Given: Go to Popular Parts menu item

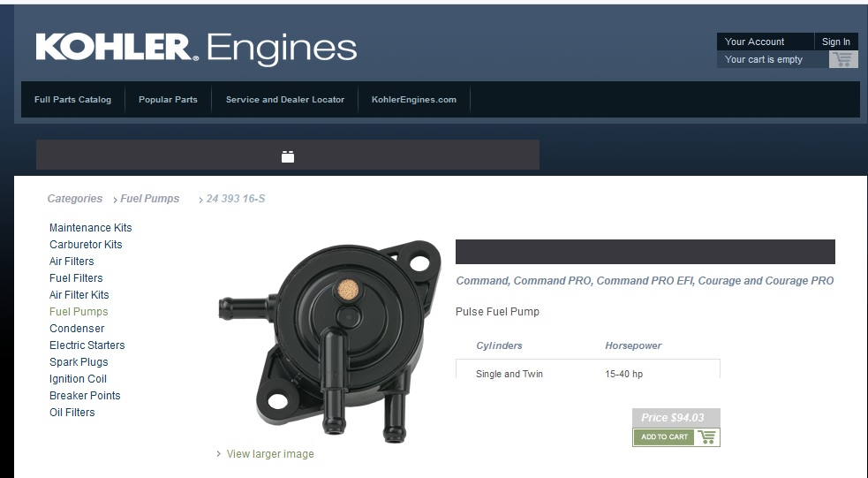Looking at the screenshot, I should 168,100.
